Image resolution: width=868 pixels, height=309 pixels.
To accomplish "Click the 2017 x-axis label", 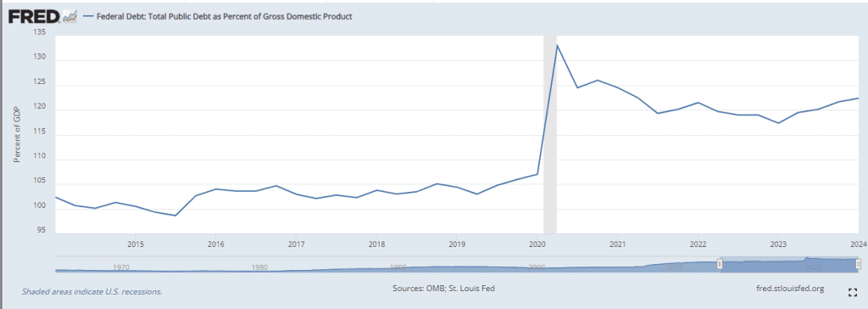I will point(296,244).
